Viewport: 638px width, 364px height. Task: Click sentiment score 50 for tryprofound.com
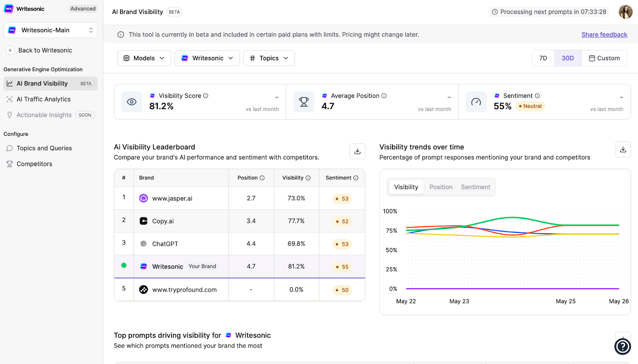click(342, 290)
